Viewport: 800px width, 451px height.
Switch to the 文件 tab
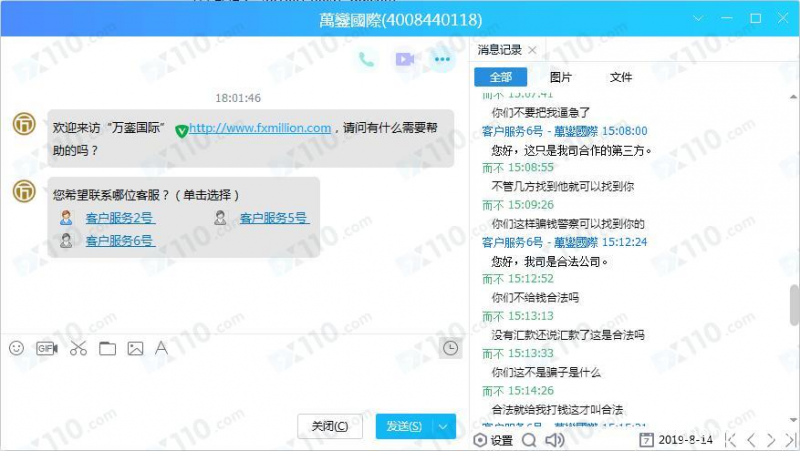pyautogui.click(x=620, y=77)
